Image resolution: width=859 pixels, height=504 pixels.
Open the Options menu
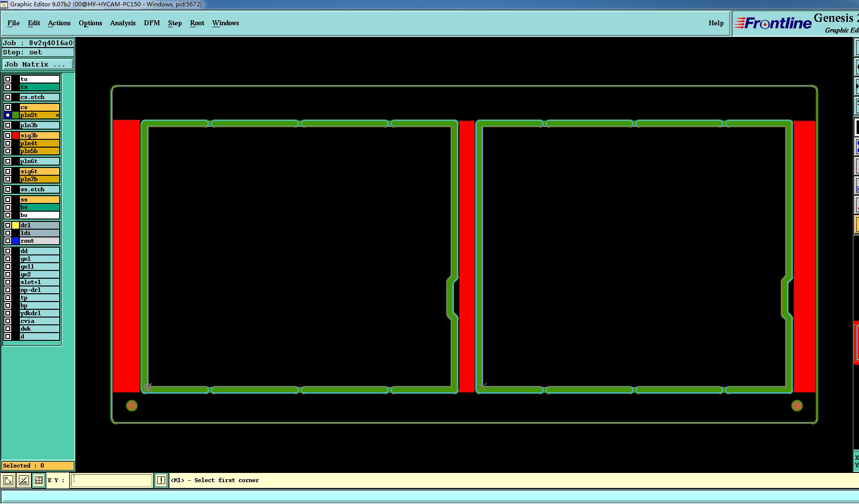coord(90,23)
